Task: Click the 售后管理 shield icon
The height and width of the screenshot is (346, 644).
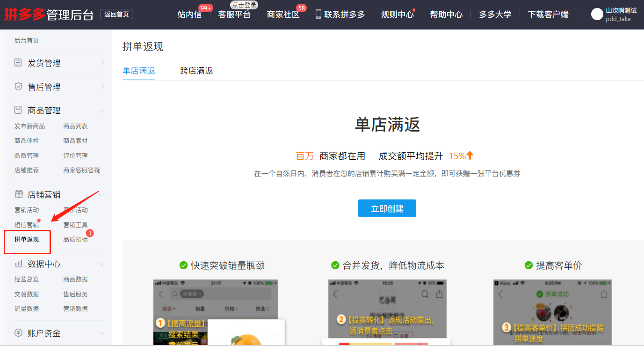Action: [x=18, y=87]
